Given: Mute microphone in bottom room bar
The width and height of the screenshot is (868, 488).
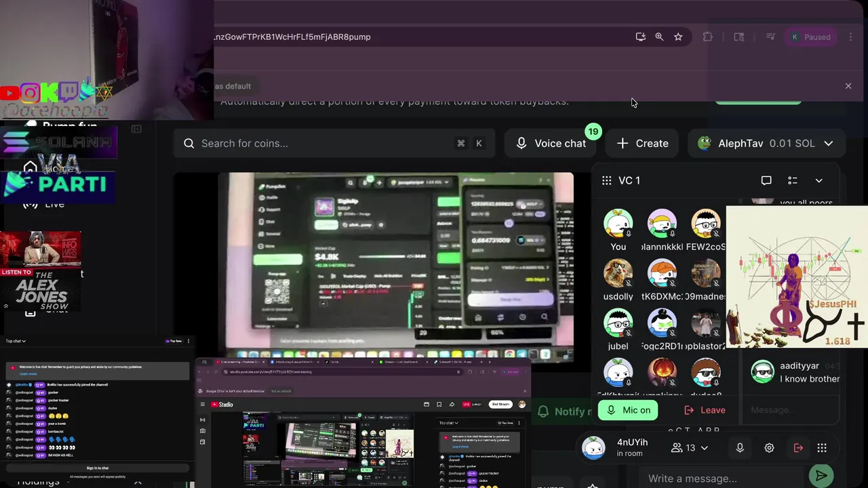Looking at the screenshot, I should click(x=740, y=448).
